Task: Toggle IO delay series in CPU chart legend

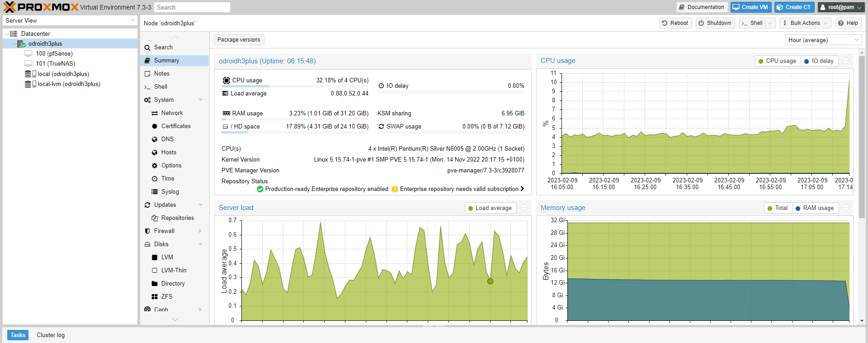Action: pos(819,61)
